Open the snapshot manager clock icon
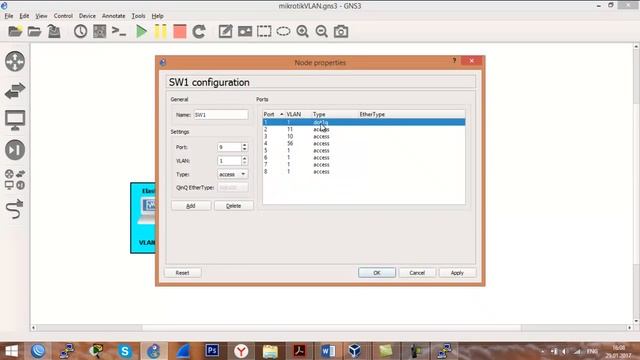640x360 pixels. pyautogui.click(x=80, y=31)
